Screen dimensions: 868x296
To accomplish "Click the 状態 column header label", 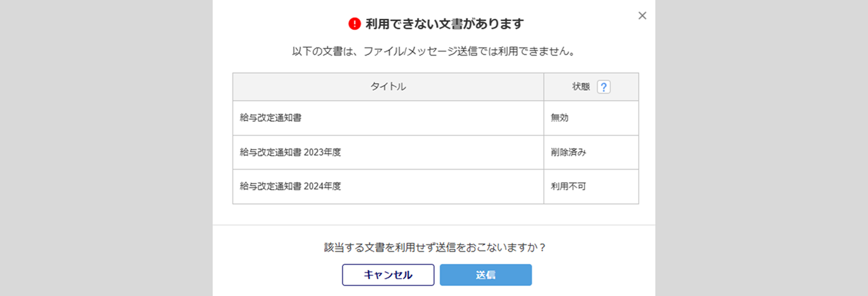I will pos(581,87).
